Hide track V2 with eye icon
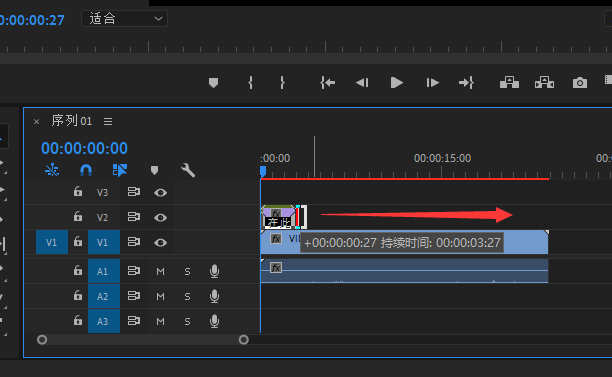 point(160,217)
